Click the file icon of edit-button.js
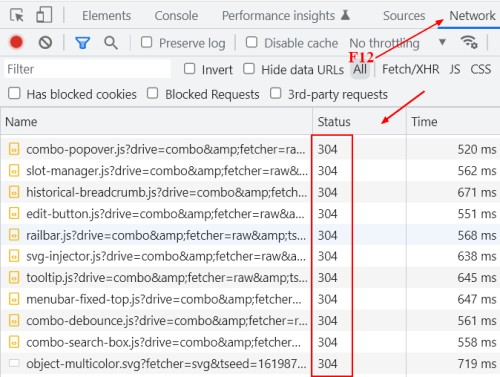Screen dimensions: 500x377 pos(14,214)
